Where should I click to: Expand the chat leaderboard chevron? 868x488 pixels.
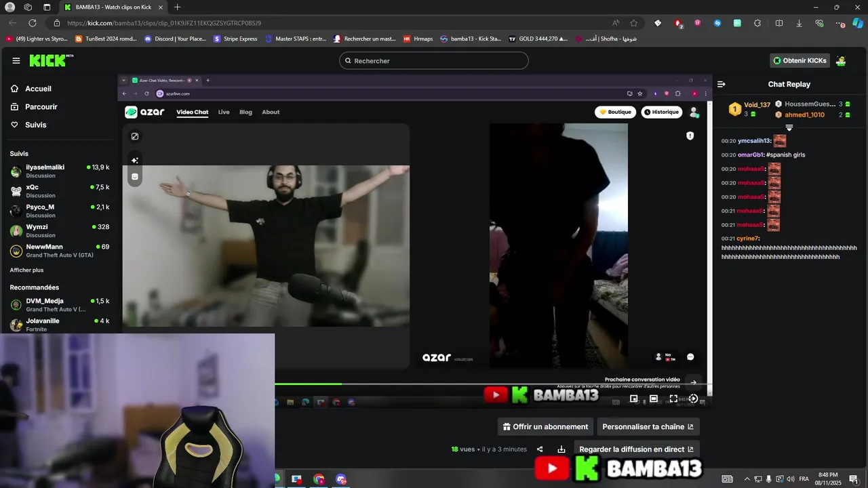[789, 127]
